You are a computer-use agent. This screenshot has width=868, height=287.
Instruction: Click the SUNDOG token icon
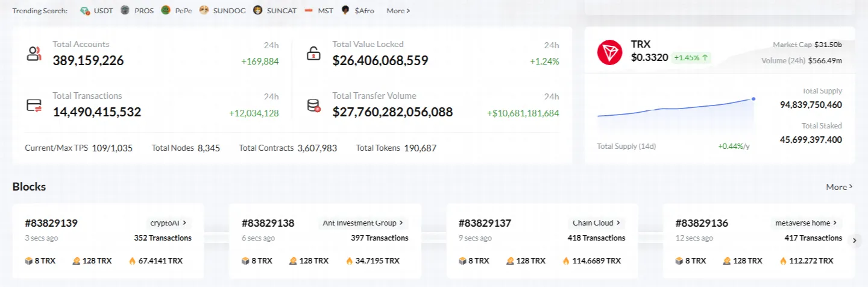click(x=204, y=10)
